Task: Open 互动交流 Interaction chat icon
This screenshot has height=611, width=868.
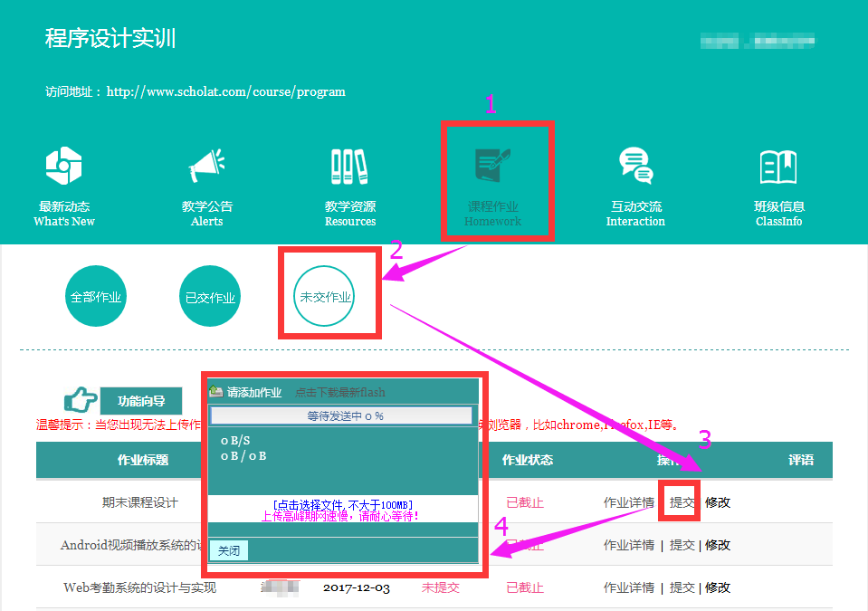Action: click(x=634, y=166)
